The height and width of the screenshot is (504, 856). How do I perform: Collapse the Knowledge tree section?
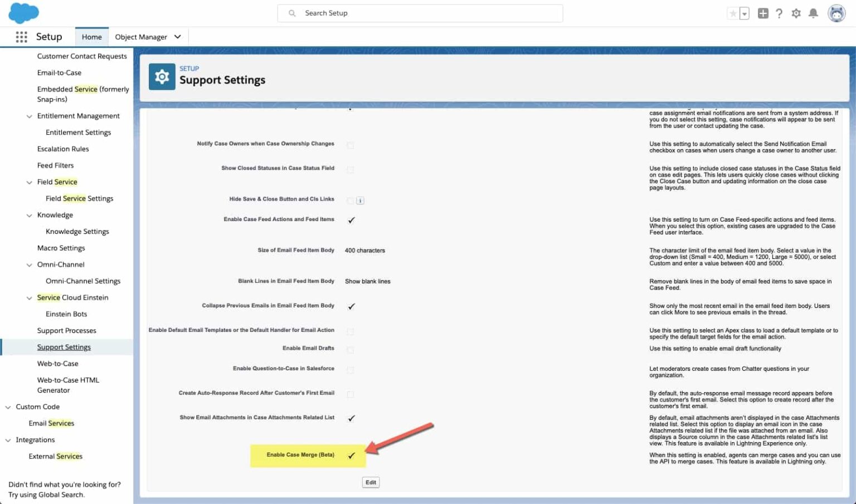point(30,215)
